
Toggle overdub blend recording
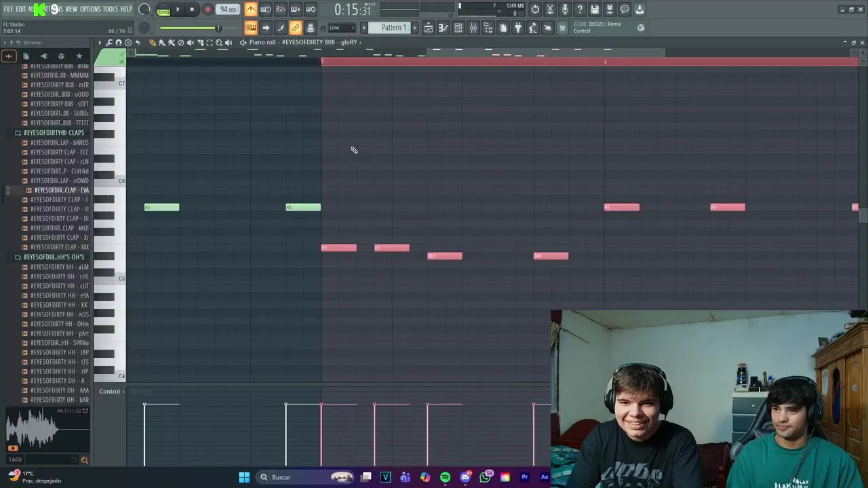tap(296, 9)
